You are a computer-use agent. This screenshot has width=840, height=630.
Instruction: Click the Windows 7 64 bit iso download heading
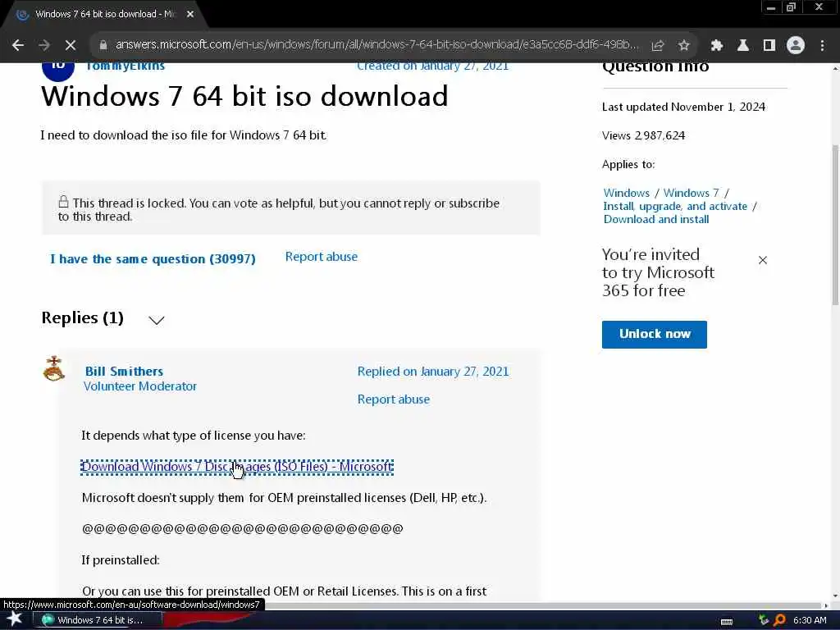coord(244,97)
